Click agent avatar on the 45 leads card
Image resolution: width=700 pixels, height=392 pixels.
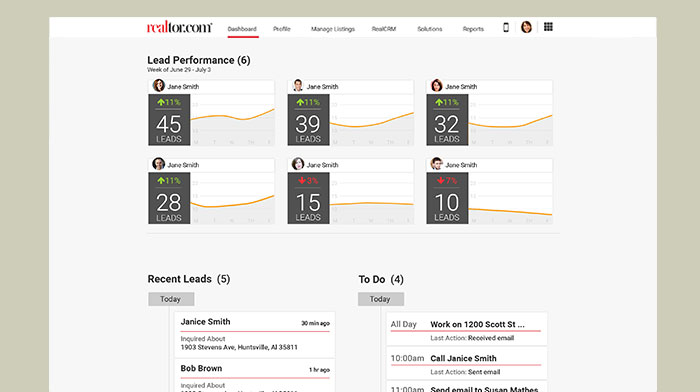click(158, 85)
